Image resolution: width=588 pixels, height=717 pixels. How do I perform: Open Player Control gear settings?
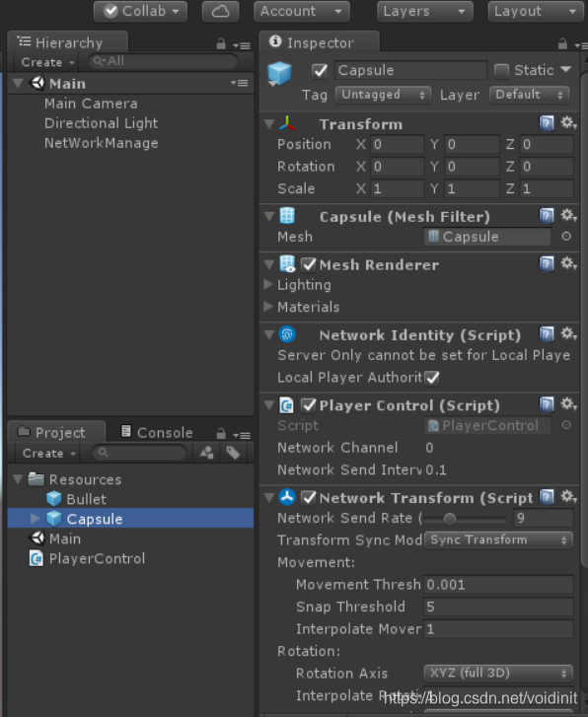pyautogui.click(x=569, y=403)
